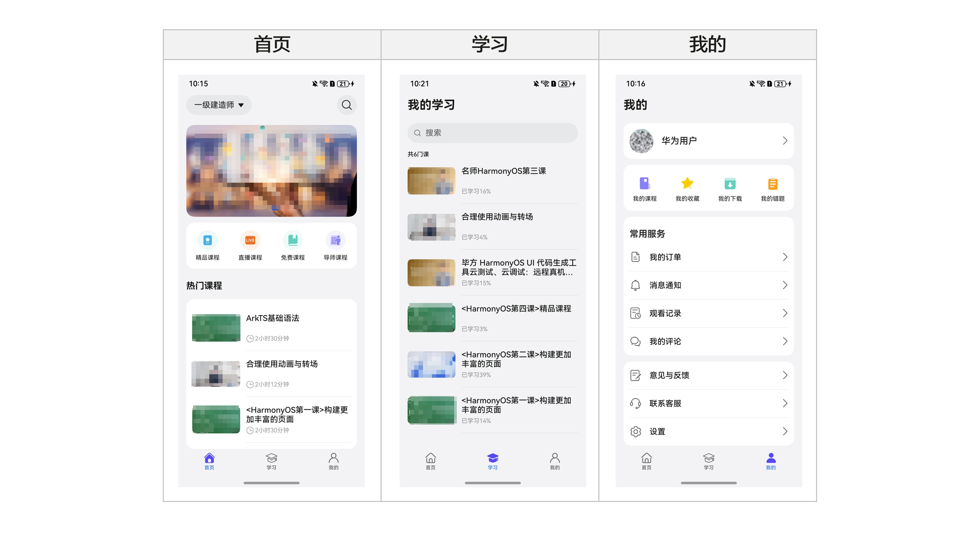Tap the 搜索 search field on 我的学习 page
Viewport: 980px width, 534px height.
pos(493,133)
